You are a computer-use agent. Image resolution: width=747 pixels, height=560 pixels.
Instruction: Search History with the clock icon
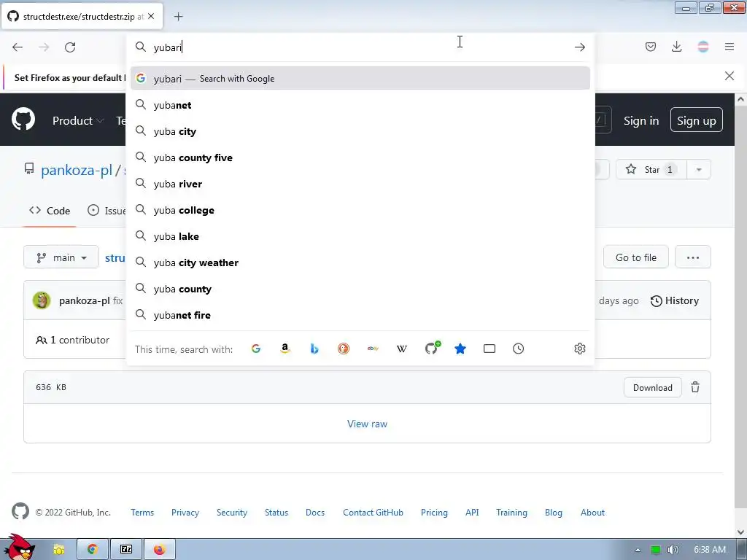(x=519, y=349)
